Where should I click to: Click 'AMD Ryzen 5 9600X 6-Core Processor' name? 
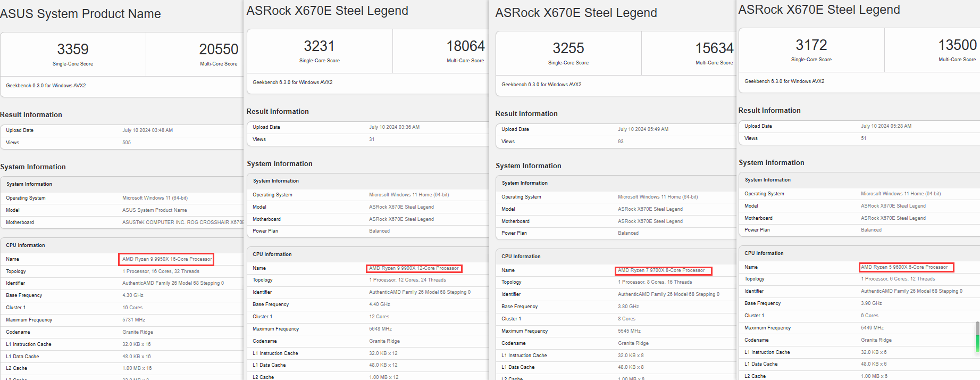(x=904, y=267)
